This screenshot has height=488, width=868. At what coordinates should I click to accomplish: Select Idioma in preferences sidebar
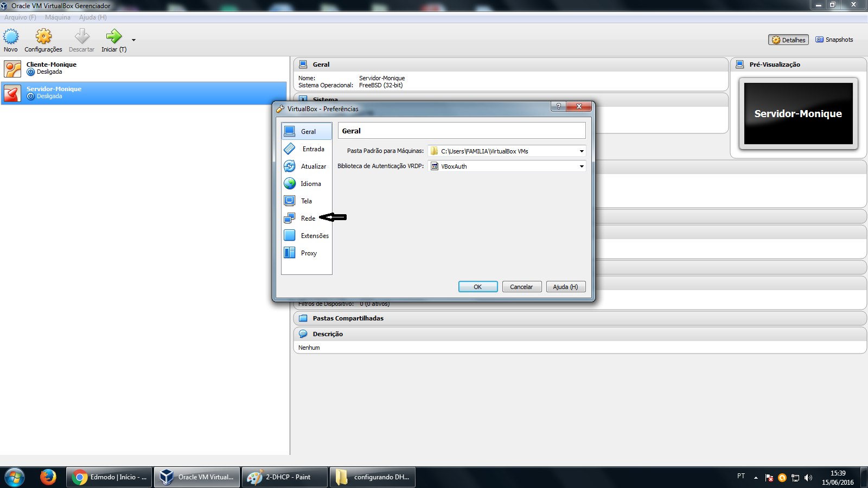pos(307,183)
